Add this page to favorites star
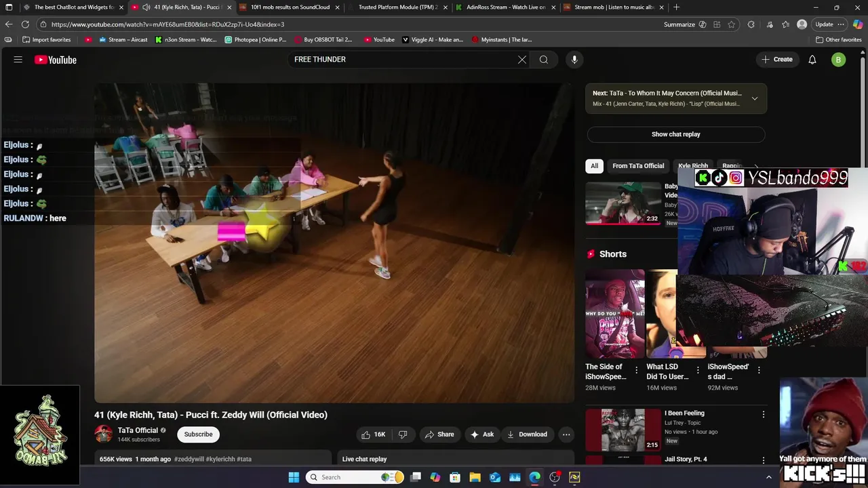This screenshot has width=868, height=488. (x=731, y=24)
